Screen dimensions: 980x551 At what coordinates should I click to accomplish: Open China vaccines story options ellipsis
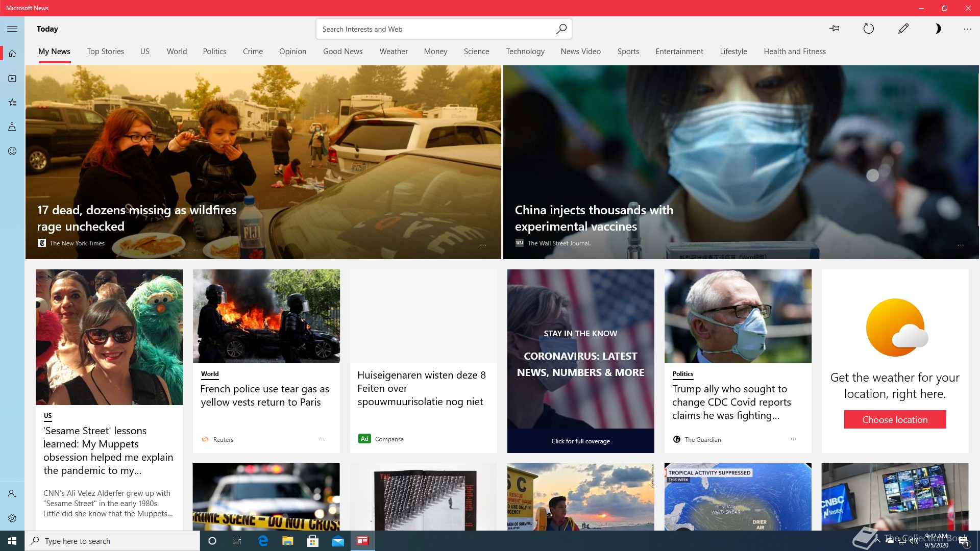click(961, 245)
